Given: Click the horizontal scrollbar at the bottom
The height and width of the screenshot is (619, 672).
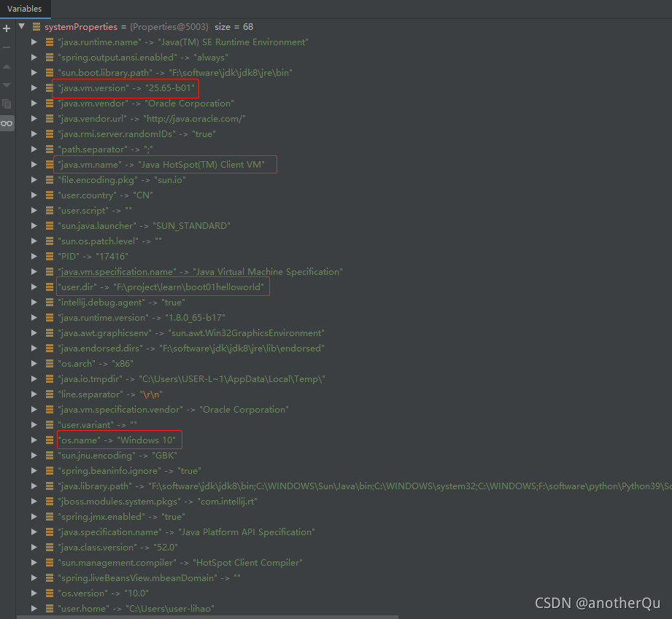Looking at the screenshot, I should coord(208,617).
